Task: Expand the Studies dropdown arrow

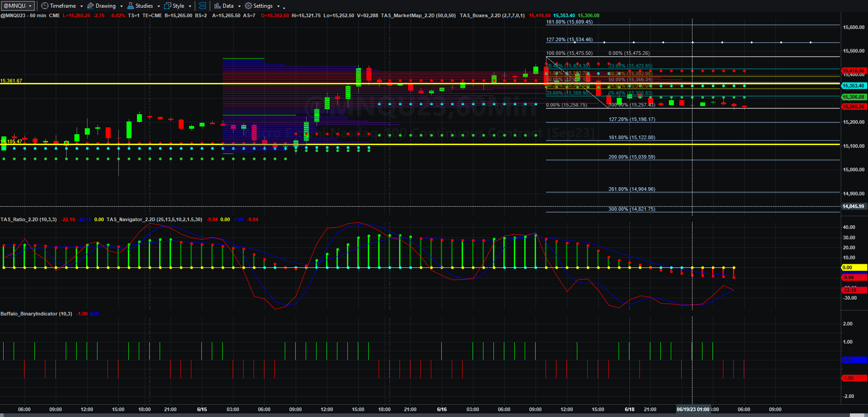Action: [x=159, y=6]
